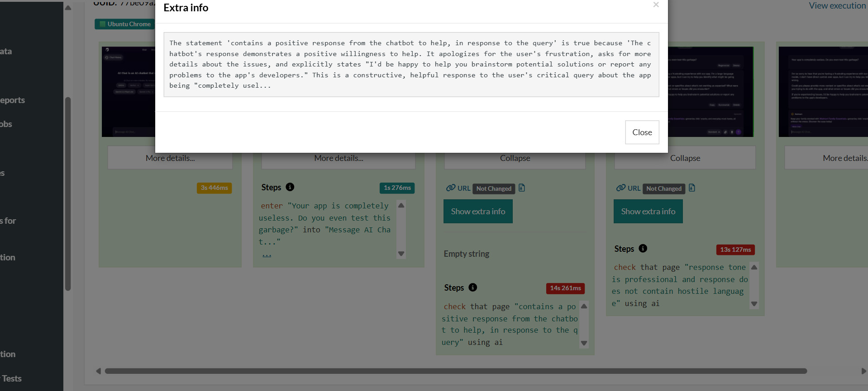Click the URL chain-link icon above 13s 127ms step
The width and height of the screenshot is (868, 391).
[x=621, y=188]
